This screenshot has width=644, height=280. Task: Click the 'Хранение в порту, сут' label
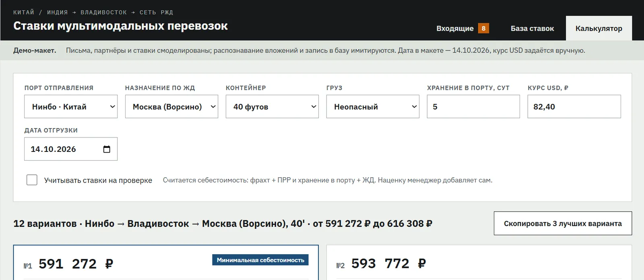coord(468,88)
